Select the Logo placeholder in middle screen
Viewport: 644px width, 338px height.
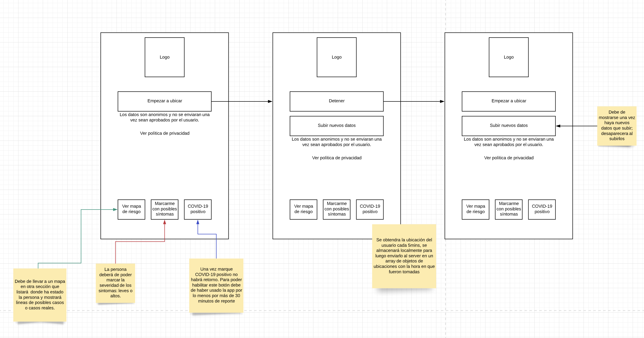click(x=337, y=57)
